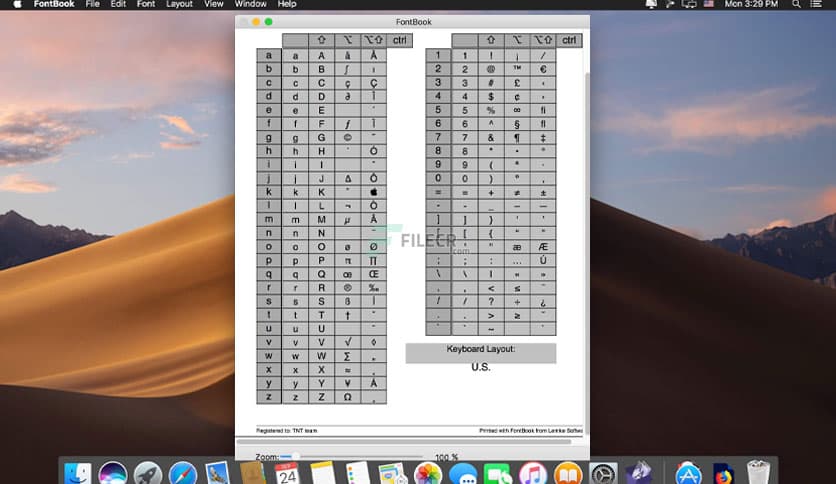Open FaceTime green icon in the Dock

click(497, 473)
